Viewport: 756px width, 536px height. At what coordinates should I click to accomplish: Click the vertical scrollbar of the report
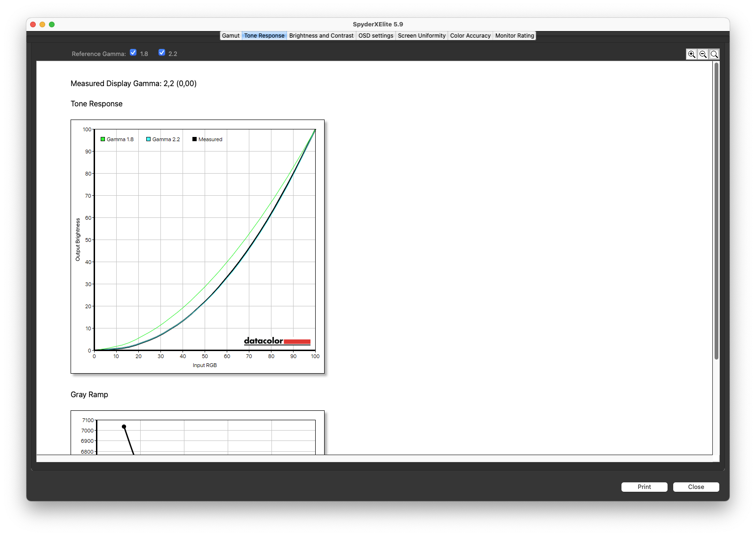click(716, 211)
